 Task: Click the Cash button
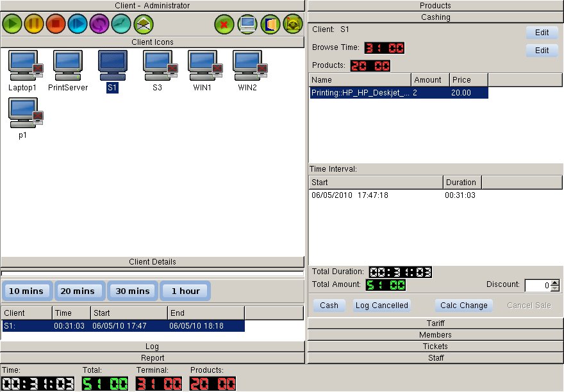tap(329, 306)
